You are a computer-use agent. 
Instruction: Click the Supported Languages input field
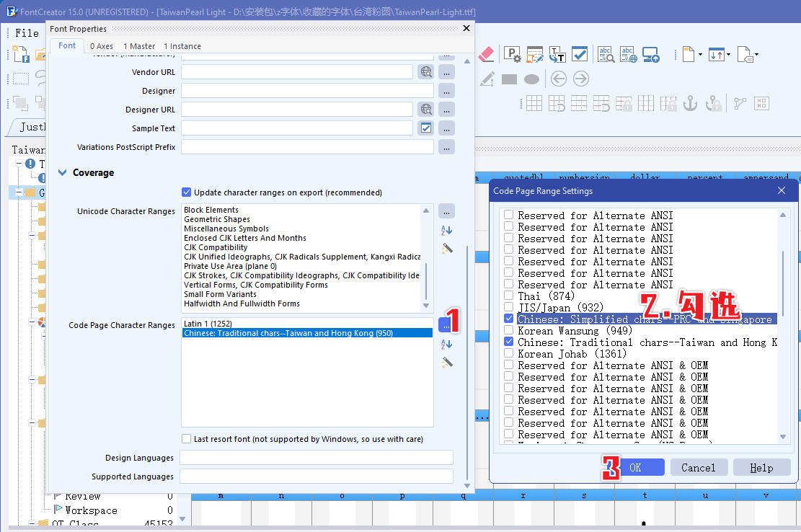317,476
